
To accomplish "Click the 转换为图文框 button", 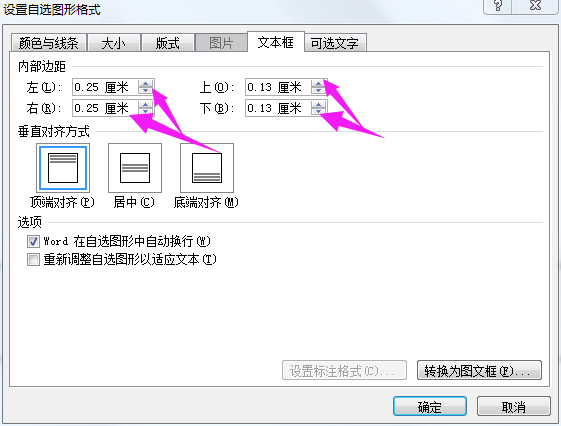I will click(479, 371).
